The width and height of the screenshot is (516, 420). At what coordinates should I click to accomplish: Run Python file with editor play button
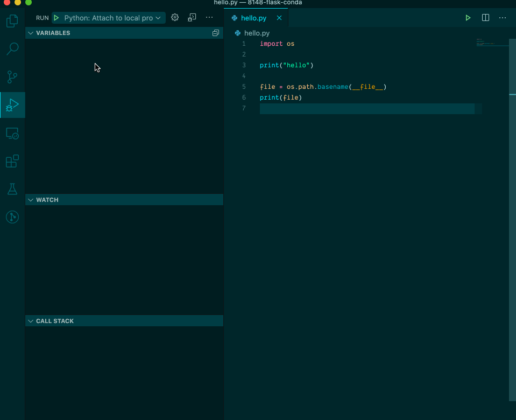point(468,18)
